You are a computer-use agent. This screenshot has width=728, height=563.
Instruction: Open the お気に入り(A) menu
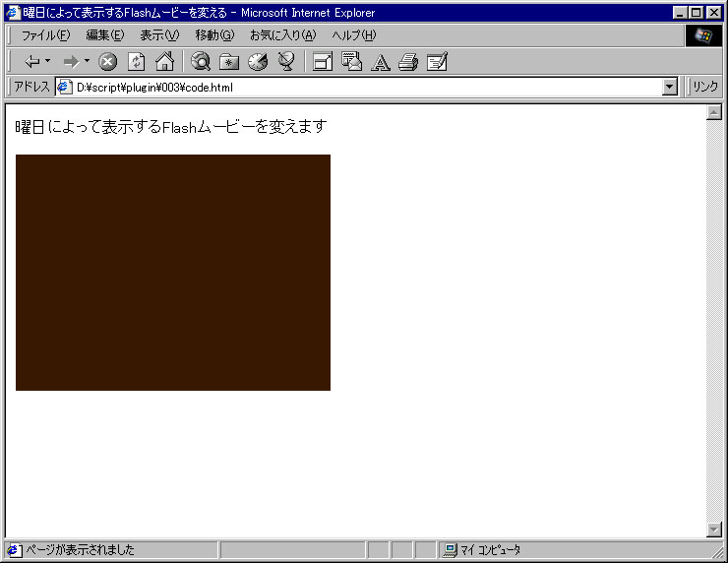click(282, 35)
